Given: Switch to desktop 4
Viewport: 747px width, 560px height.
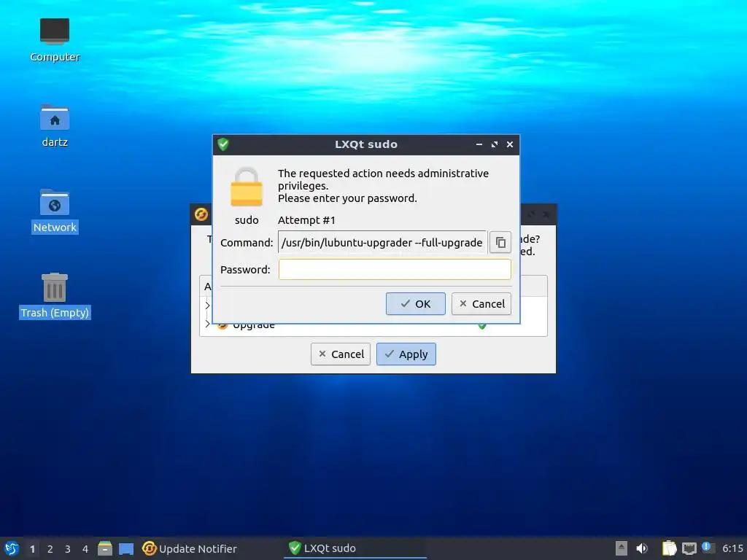Looking at the screenshot, I should 85,549.
